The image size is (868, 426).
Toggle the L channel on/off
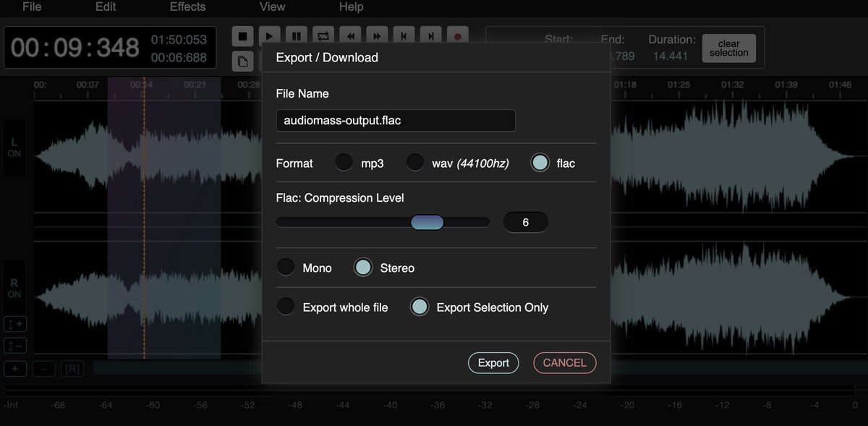14,147
